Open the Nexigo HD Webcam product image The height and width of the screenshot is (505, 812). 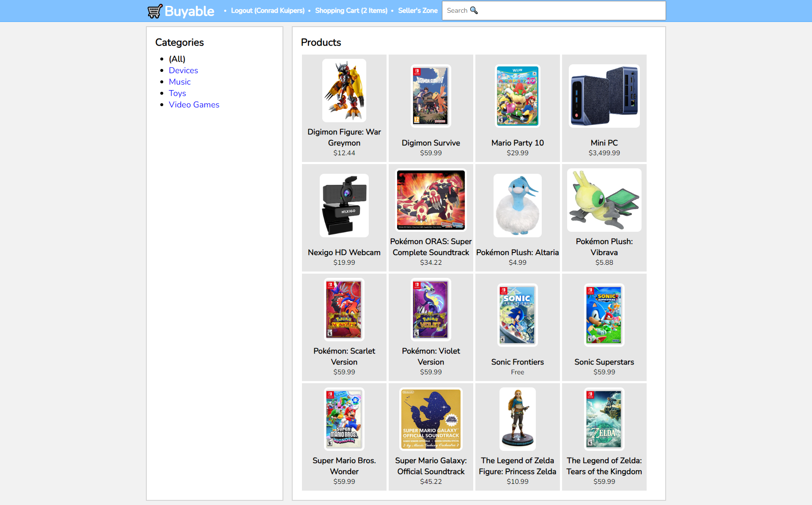pyautogui.click(x=344, y=205)
